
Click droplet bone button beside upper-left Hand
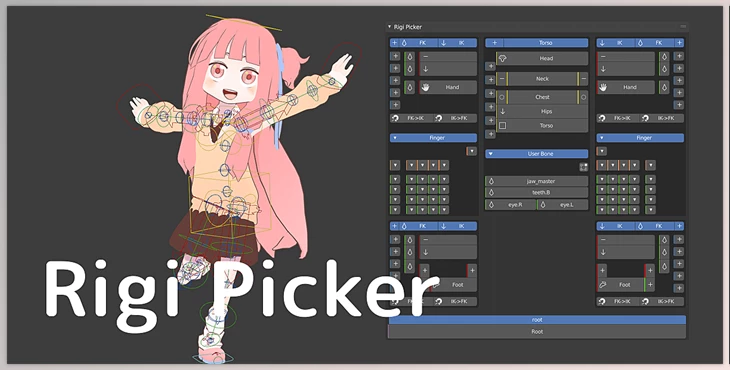[x=410, y=87]
